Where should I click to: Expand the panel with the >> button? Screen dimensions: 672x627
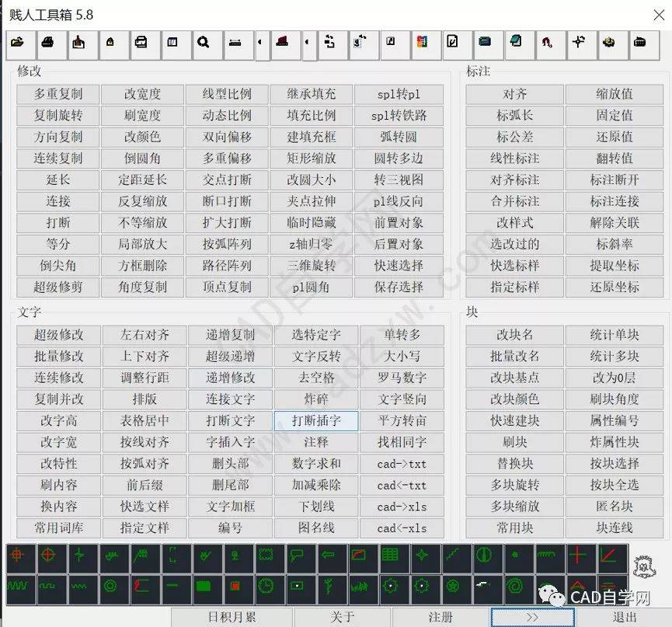(532, 617)
